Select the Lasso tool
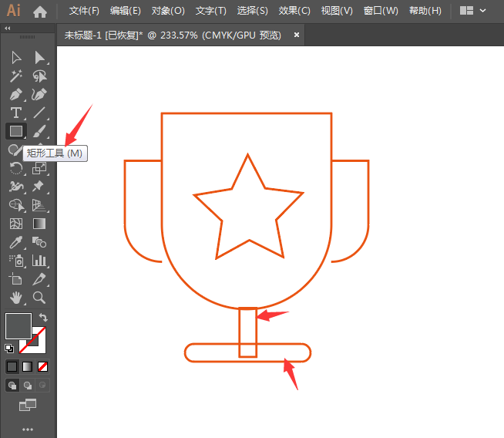The image size is (504, 438). [39, 76]
